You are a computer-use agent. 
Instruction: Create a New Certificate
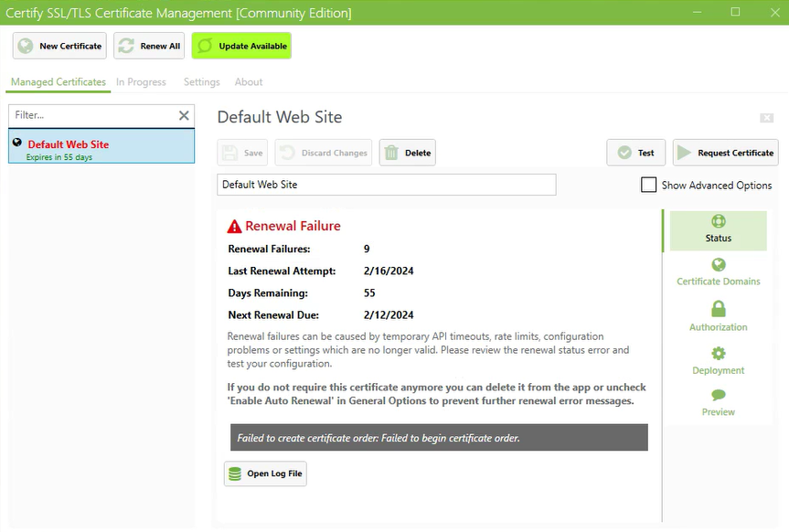(59, 45)
